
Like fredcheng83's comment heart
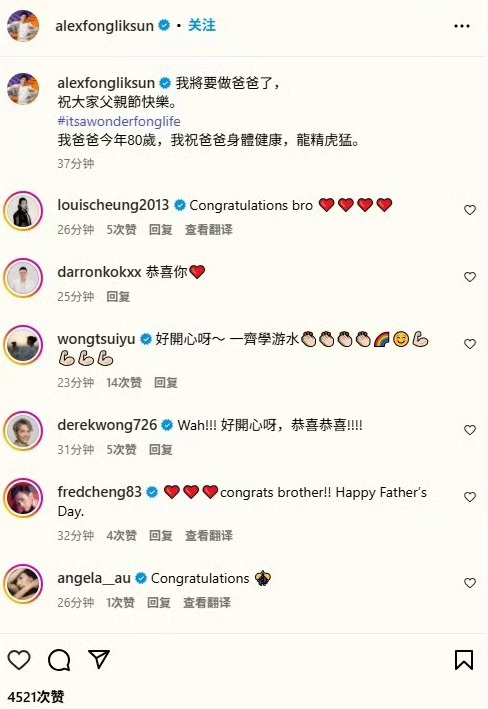tap(470, 497)
